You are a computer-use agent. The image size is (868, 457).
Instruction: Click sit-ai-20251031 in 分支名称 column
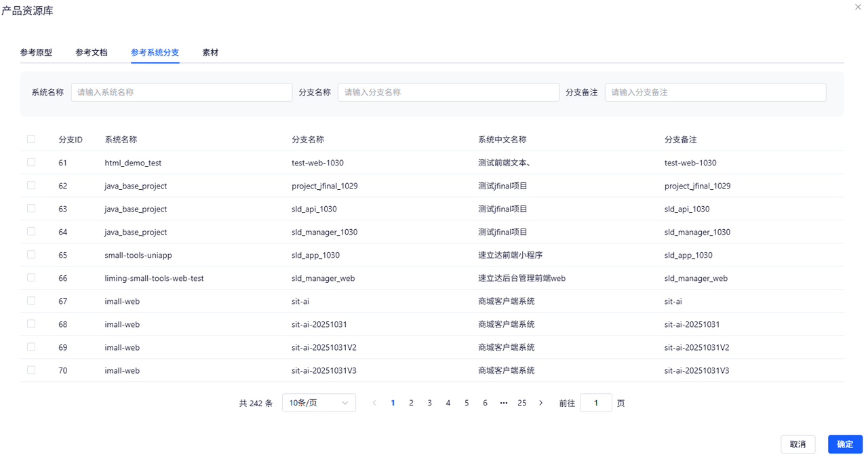(319, 324)
